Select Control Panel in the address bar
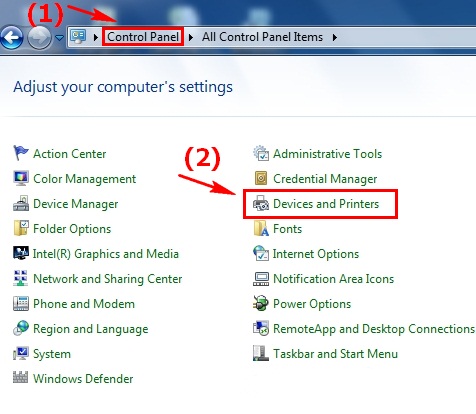 143,37
